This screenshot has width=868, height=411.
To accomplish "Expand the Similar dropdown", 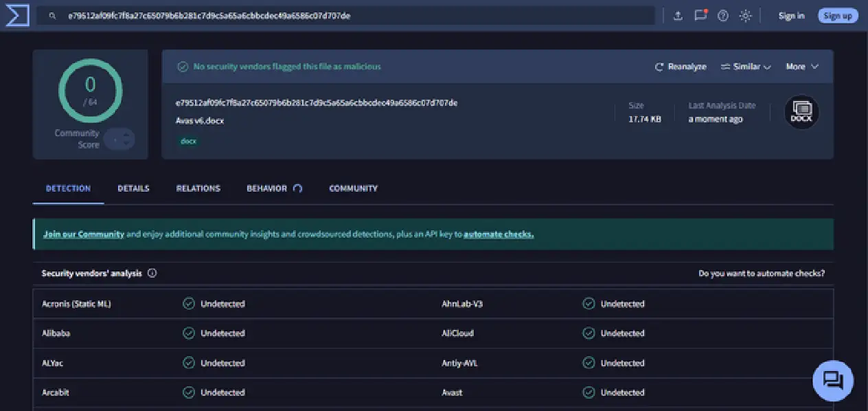I will pyautogui.click(x=746, y=67).
